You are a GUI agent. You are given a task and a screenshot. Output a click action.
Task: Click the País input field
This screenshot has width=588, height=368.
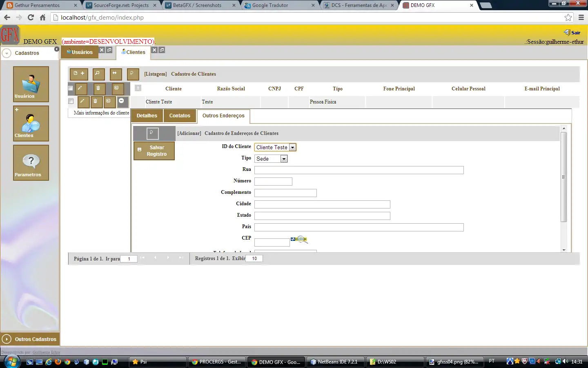(x=359, y=227)
